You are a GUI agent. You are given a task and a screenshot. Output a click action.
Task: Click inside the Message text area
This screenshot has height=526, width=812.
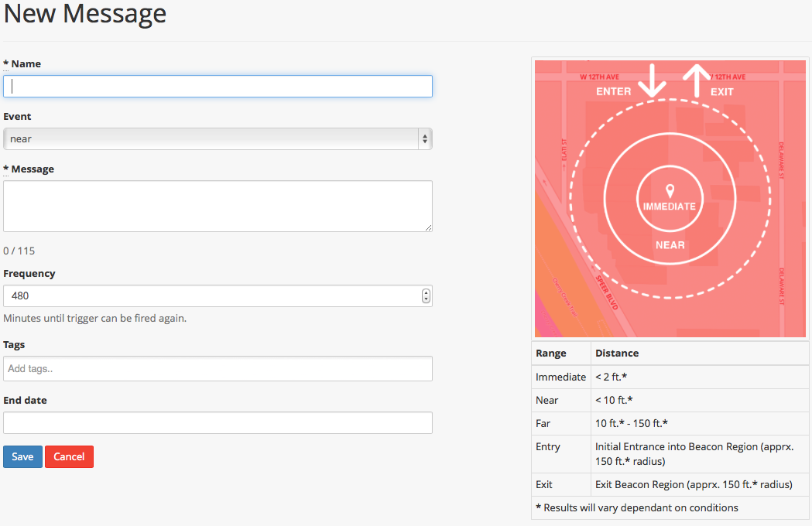tap(218, 206)
